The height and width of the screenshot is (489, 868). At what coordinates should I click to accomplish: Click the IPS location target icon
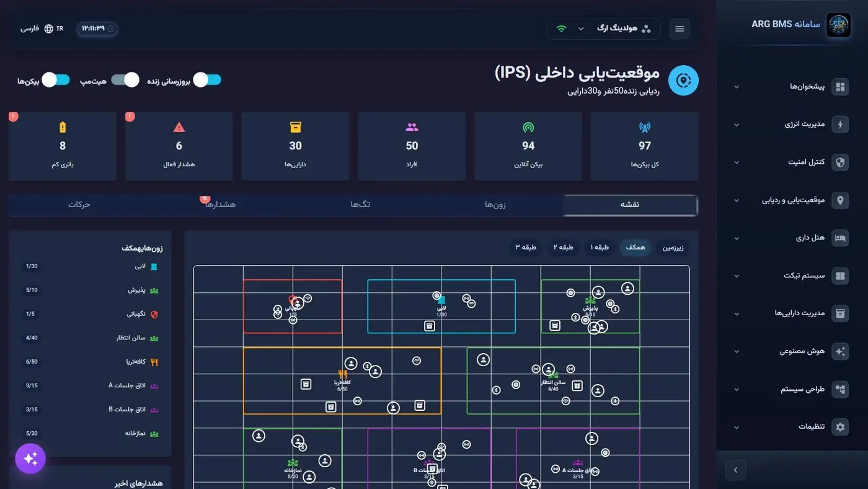click(x=683, y=81)
